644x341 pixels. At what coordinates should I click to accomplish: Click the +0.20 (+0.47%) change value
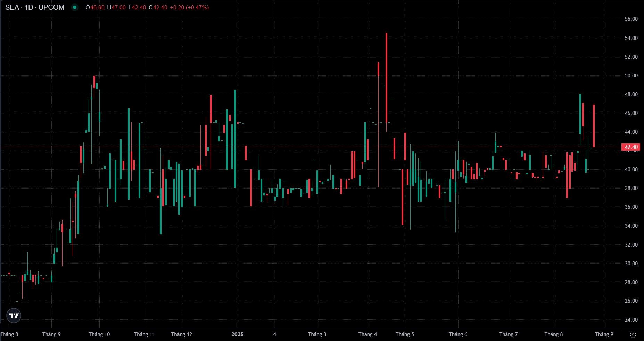(x=189, y=7)
